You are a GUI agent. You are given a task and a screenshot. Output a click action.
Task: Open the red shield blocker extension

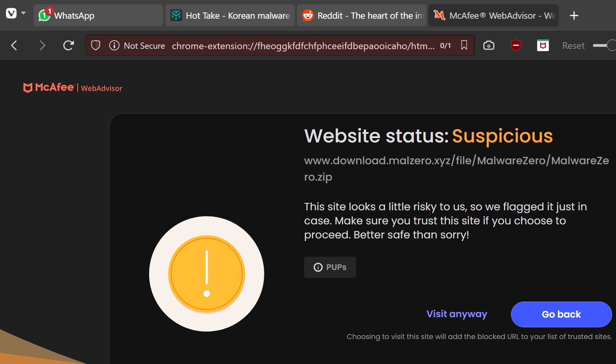tap(516, 46)
